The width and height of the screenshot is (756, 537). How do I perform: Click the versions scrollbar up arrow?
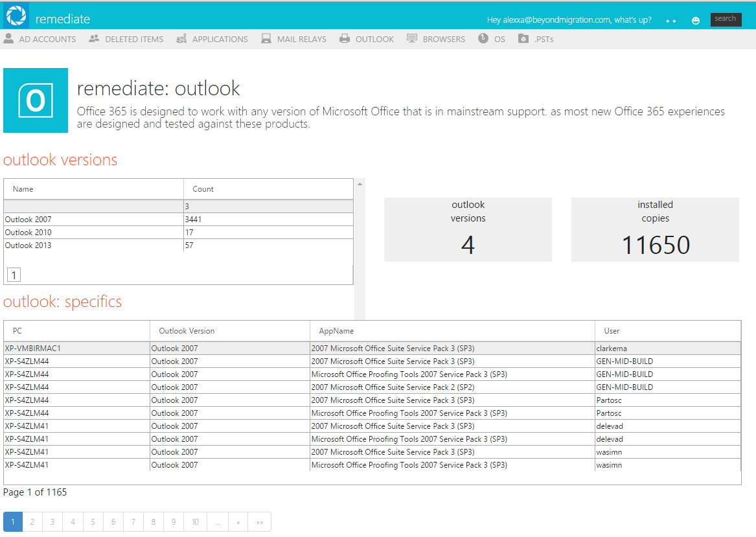click(x=360, y=184)
